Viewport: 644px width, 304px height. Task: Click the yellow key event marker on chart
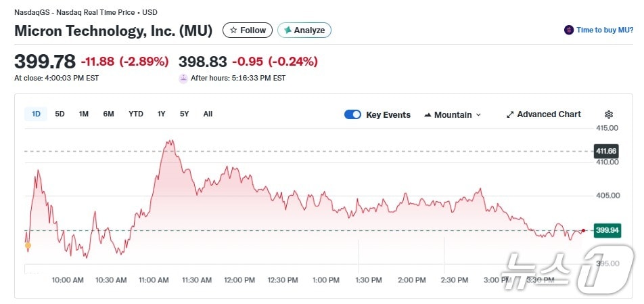pos(28,246)
